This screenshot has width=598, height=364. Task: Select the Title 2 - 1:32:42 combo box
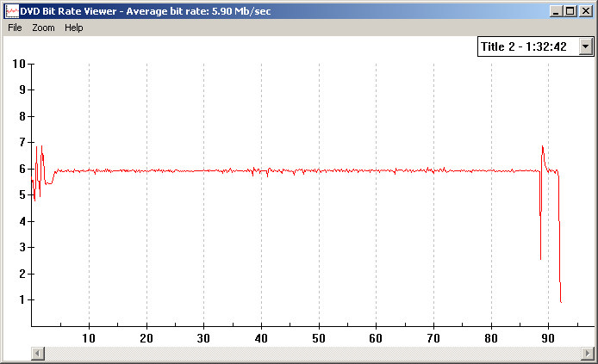535,46
